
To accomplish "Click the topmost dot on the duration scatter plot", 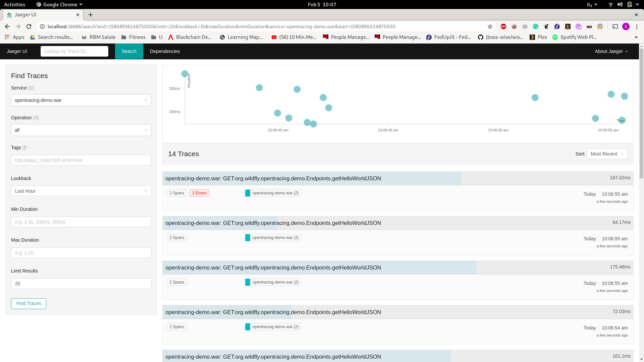I will tap(184, 74).
